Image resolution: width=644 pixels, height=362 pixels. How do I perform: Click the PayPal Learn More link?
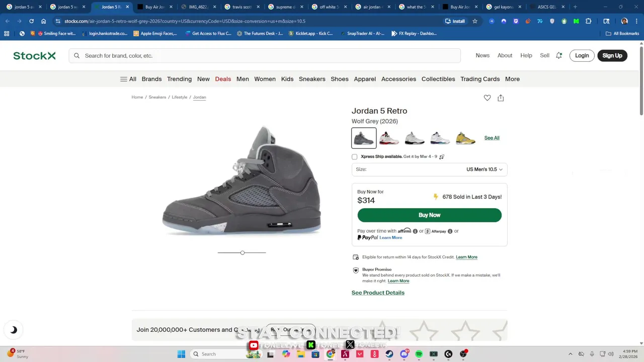[x=390, y=237]
